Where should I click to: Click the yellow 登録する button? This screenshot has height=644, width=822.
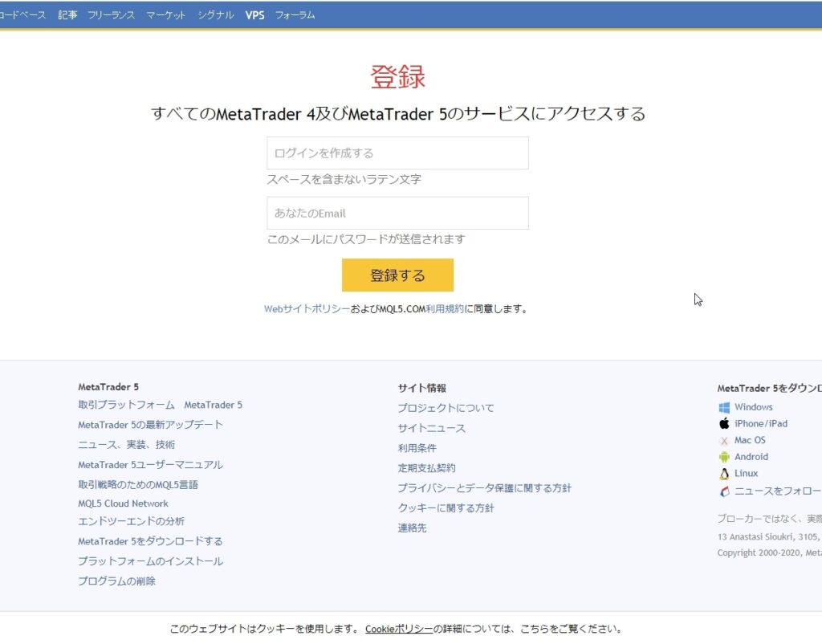[x=397, y=275]
